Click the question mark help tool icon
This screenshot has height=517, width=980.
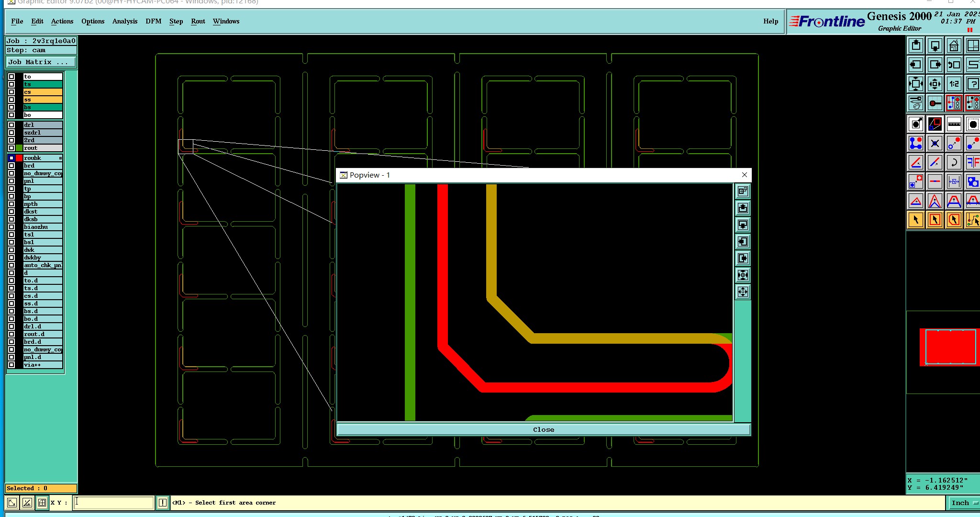pyautogui.click(x=972, y=84)
